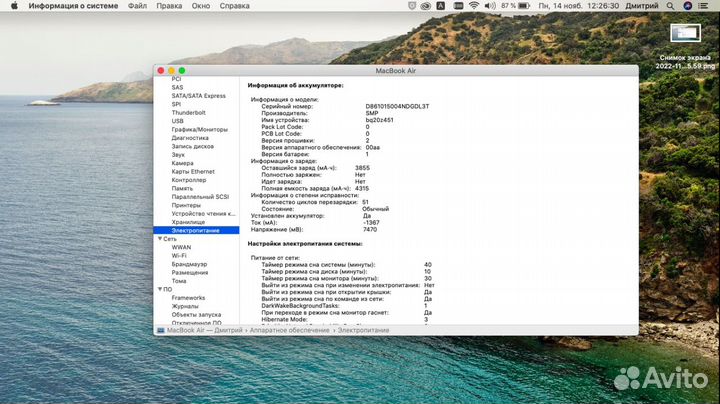
Task: Select Брандмауэр in the sidebar
Action: tap(189, 264)
